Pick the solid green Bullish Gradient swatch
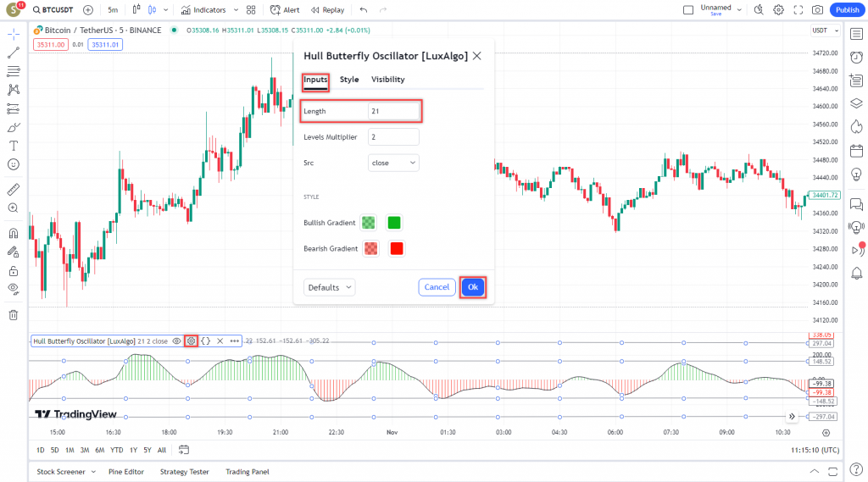This screenshot has width=868, height=482. click(x=394, y=223)
